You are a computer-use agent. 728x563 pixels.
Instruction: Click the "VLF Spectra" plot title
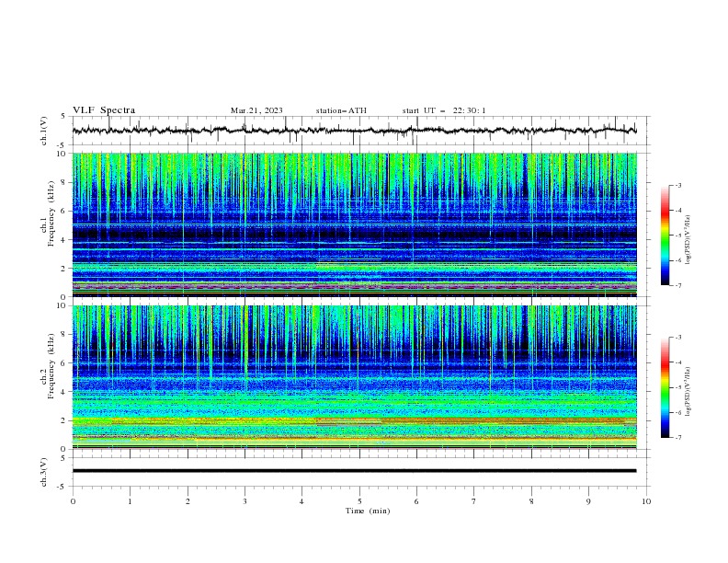(104, 110)
